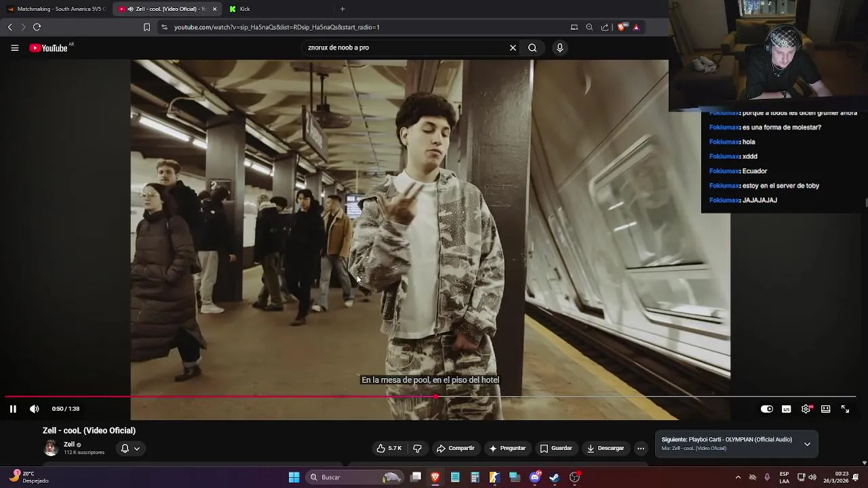Click the search box with 'znorux de noob a pro'

[403, 47]
